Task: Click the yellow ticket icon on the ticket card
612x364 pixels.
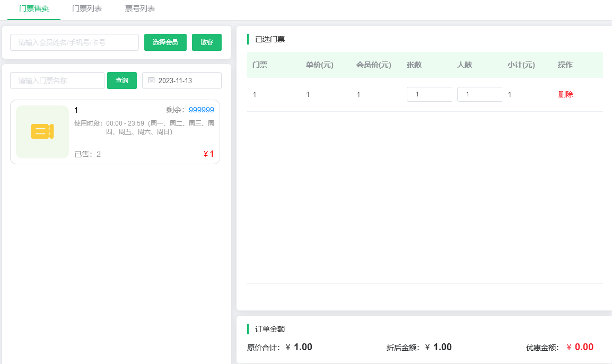Action: (x=42, y=131)
